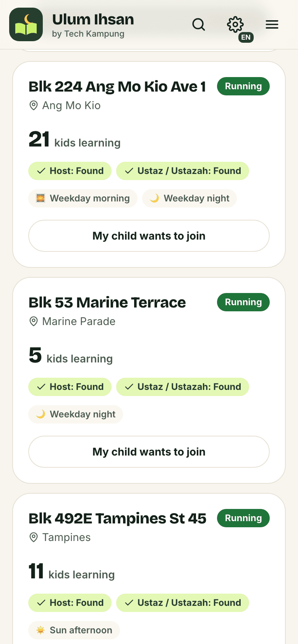This screenshot has width=298, height=644.
Task: Click location pin beside Marine Parade
Action: coord(34,322)
